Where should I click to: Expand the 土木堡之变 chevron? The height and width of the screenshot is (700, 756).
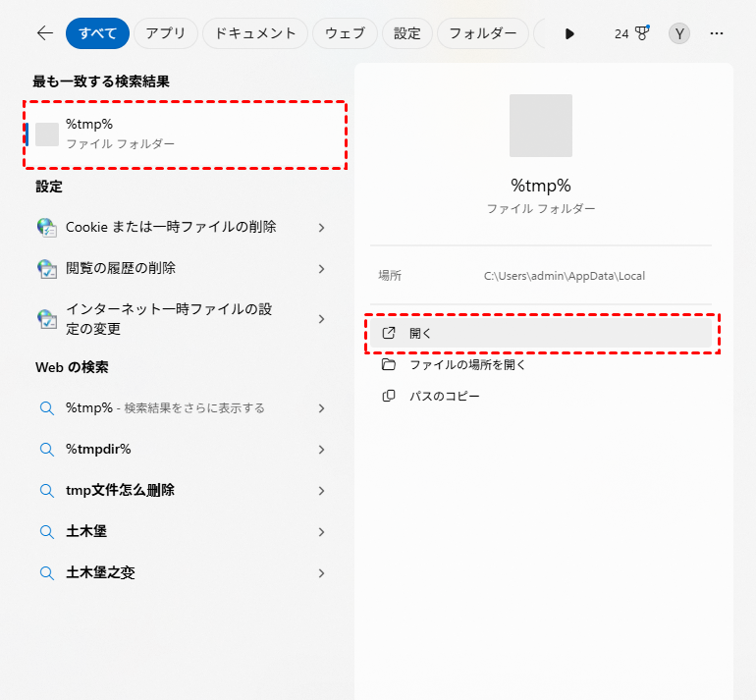322,573
